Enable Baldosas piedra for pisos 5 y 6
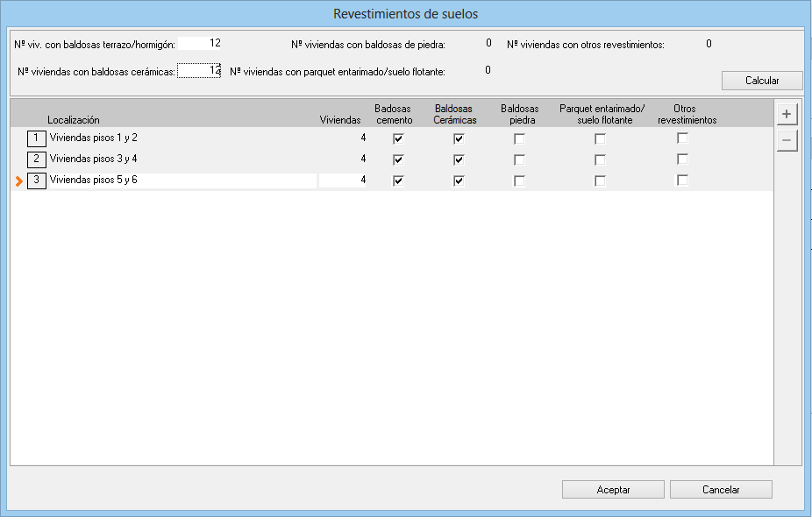812x517 pixels. point(519,181)
